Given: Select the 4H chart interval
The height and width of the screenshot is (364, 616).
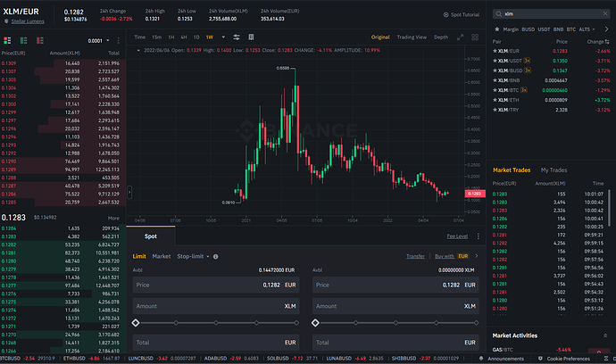Looking at the screenshot, I should [x=184, y=37].
